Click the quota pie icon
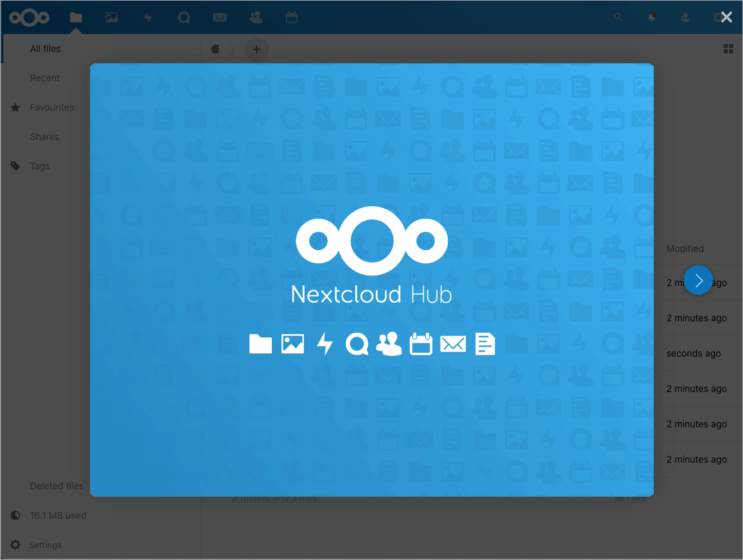The height and width of the screenshot is (560, 743). pyautogui.click(x=15, y=515)
